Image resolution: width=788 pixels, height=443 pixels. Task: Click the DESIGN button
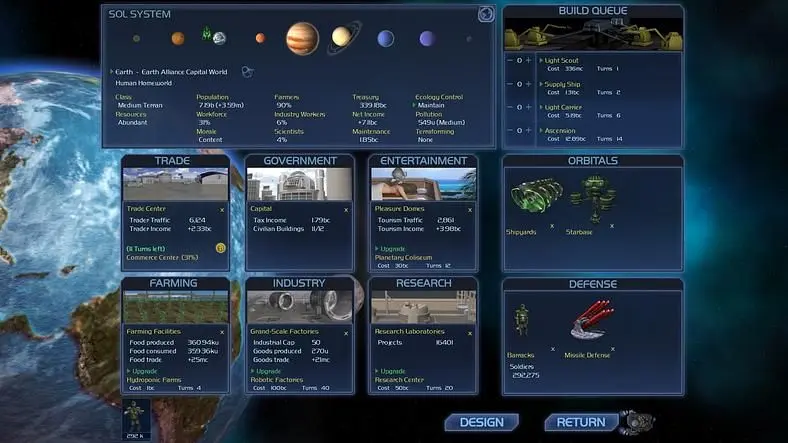click(x=481, y=422)
